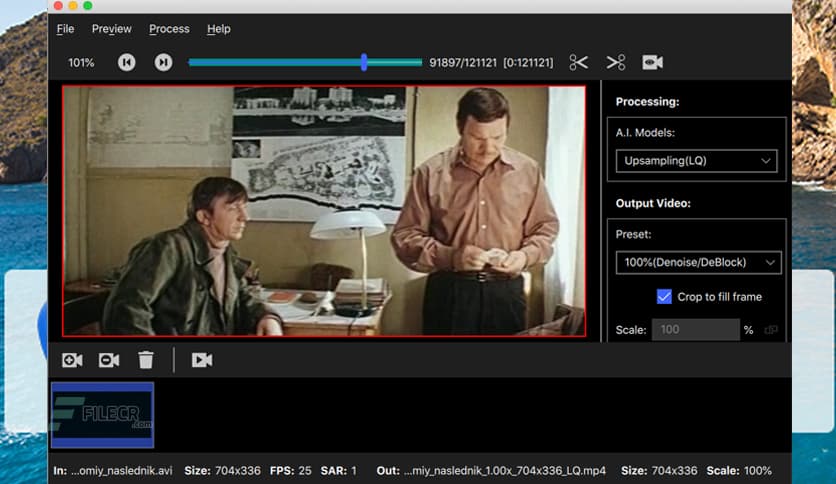836x484 pixels.
Task: Open the Process menu
Action: [169, 29]
